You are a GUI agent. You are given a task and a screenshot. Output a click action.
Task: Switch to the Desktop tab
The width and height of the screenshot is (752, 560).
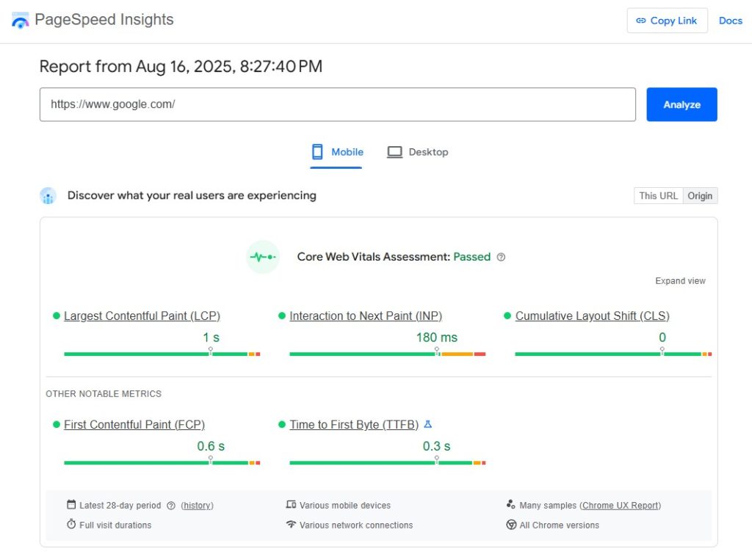pyautogui.click(x=417, y=152)
